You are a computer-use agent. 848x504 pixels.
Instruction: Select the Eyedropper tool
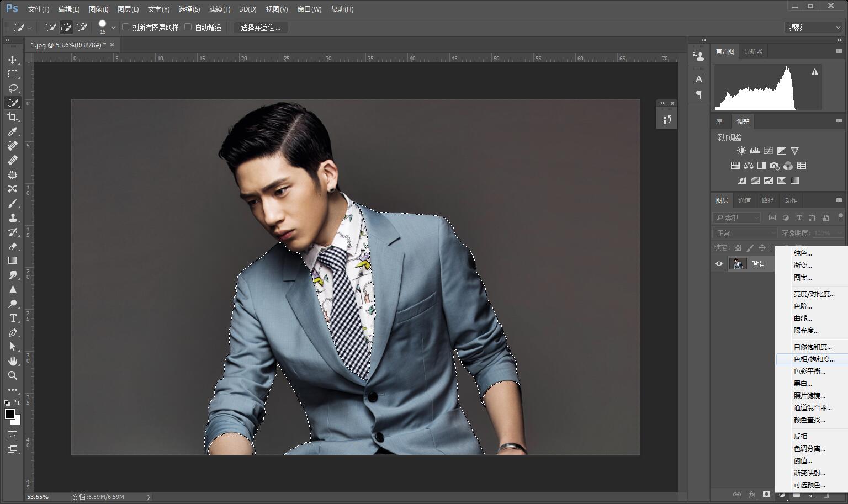click(13, 131)
